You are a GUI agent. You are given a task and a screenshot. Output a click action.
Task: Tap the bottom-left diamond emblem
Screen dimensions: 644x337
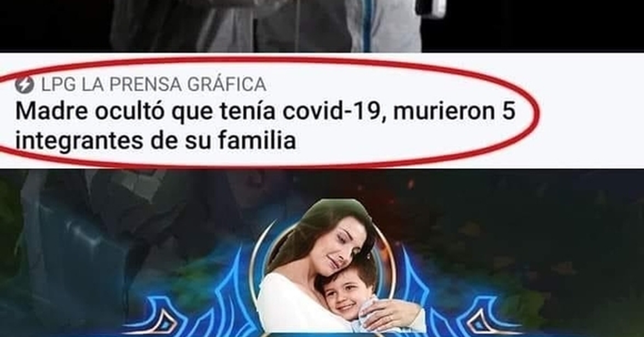166,322
